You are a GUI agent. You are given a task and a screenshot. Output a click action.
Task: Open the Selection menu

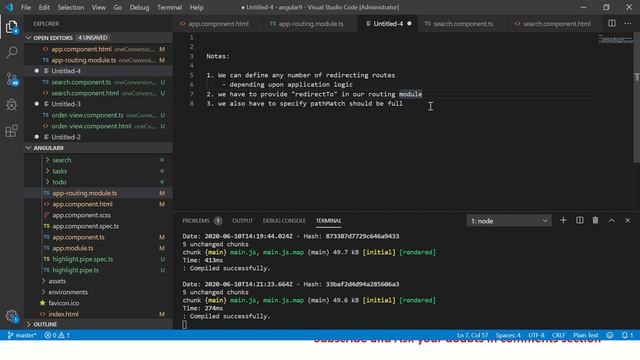[71, 7]
